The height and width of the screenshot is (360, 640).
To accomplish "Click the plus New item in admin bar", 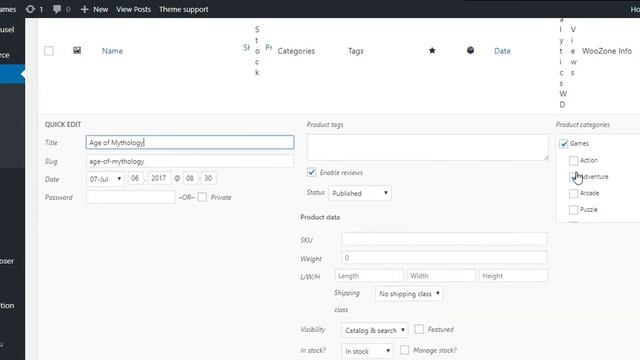I will click(x=94, y=9).
